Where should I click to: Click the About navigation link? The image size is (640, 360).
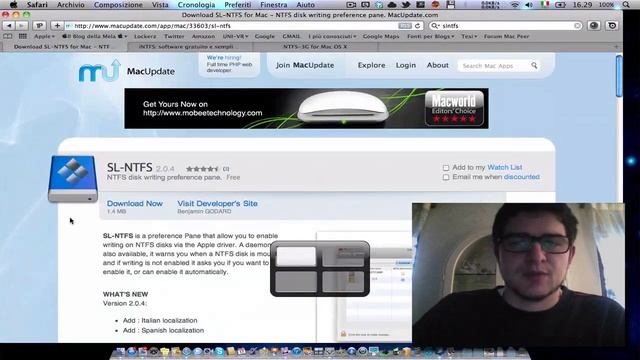click(x=438, y=65)
